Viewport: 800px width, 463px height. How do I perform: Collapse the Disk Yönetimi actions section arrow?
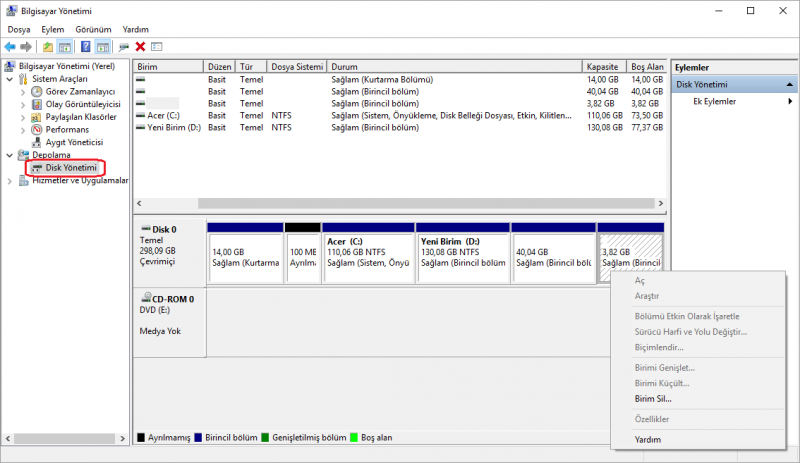[789, 84]
